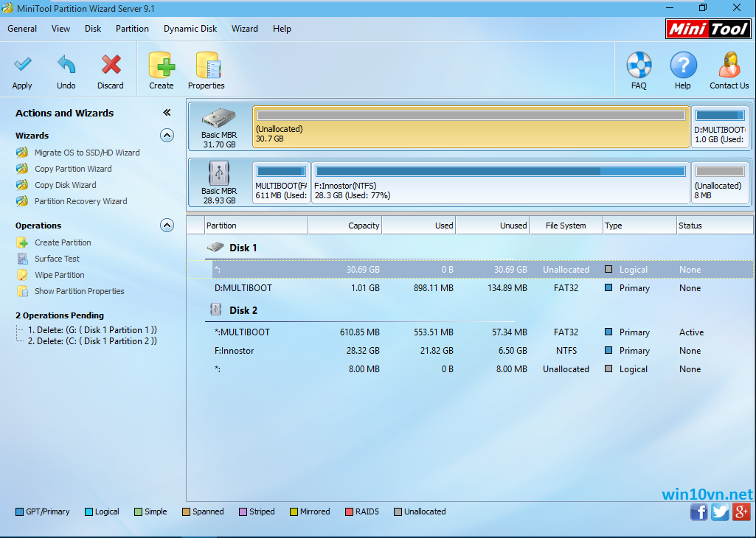The height and width of the screenshot is (538, 756).
Task: Open the Partition menu
Action: coord(132,29)
